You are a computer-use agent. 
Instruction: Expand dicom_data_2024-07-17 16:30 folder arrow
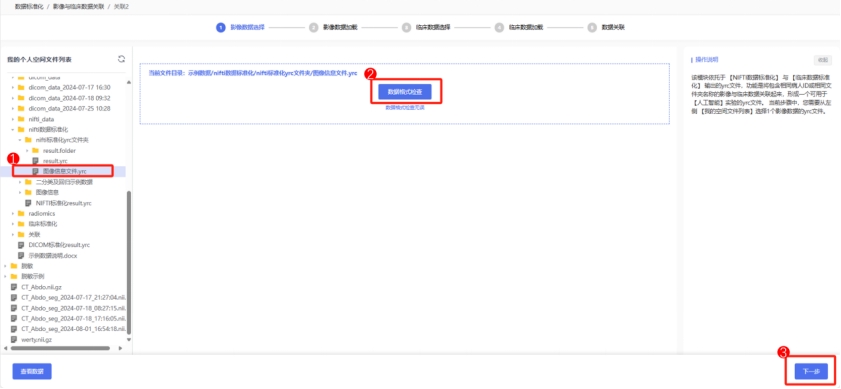13,87
